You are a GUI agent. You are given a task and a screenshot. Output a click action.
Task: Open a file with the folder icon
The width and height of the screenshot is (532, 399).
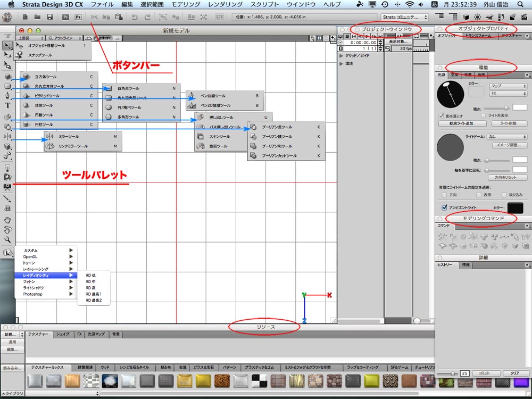pyautogui.click(x=37, y=17)
